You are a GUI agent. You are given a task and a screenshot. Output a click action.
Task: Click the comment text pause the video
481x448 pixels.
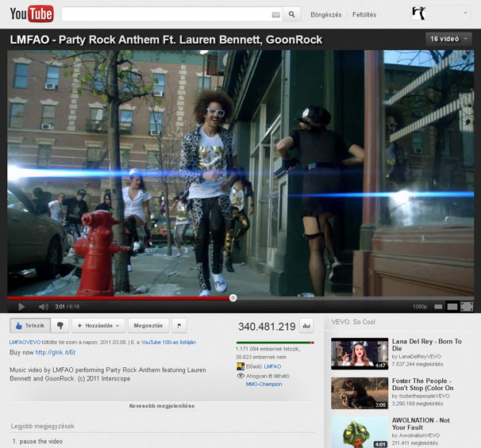tap(41, 441)
